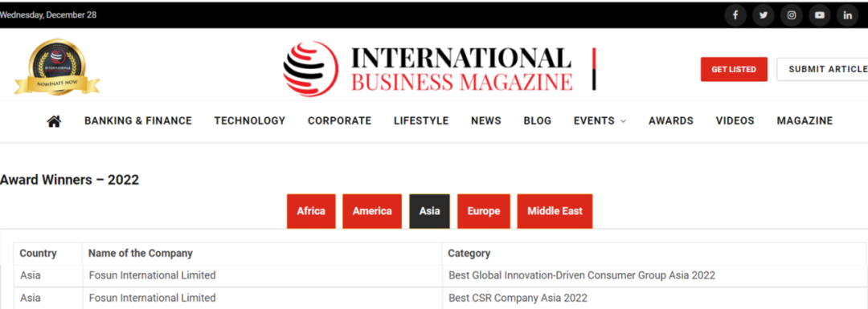Open the LinkedIn social icon

pyautogui.click(x=848, y=15)
